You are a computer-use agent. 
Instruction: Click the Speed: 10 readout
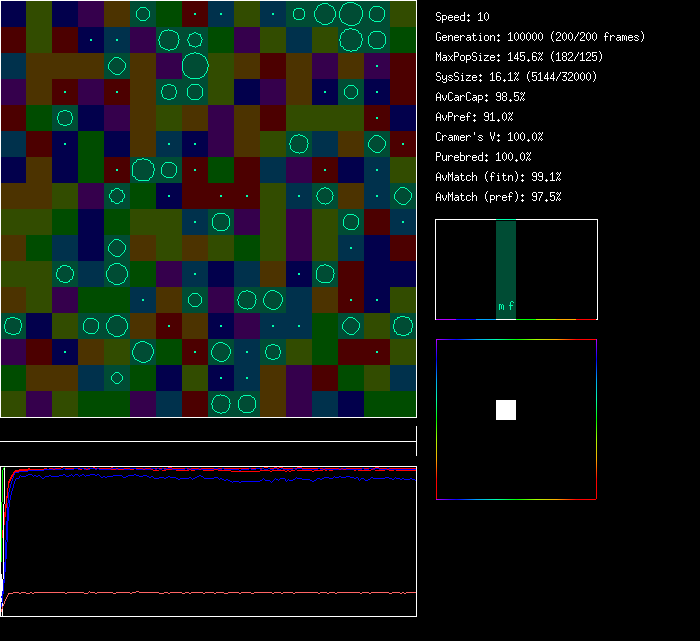tap(462, 17)
